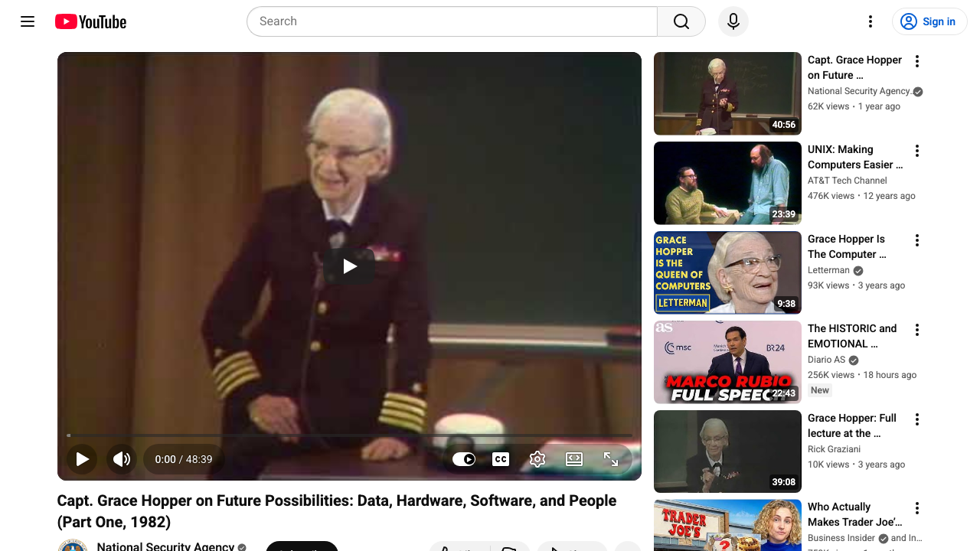Toggle the autoplay switch
Screen dimensions: 980x551
tap(464, 459)
